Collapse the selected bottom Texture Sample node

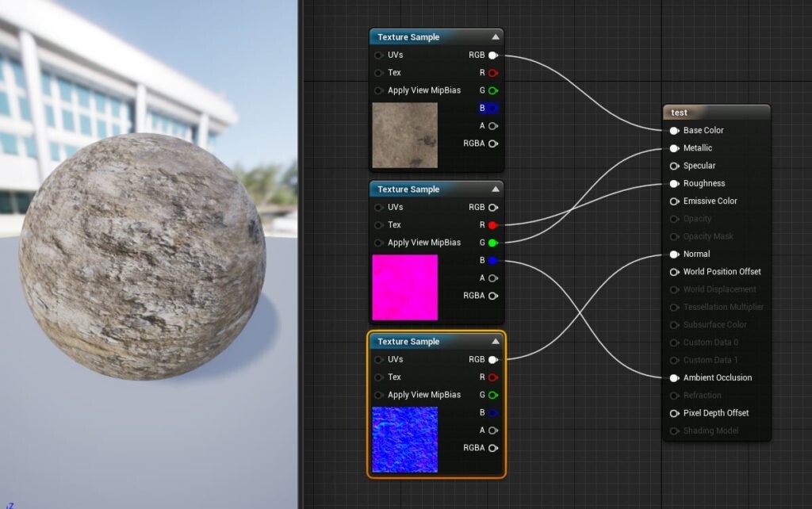(x=495, y=341)
